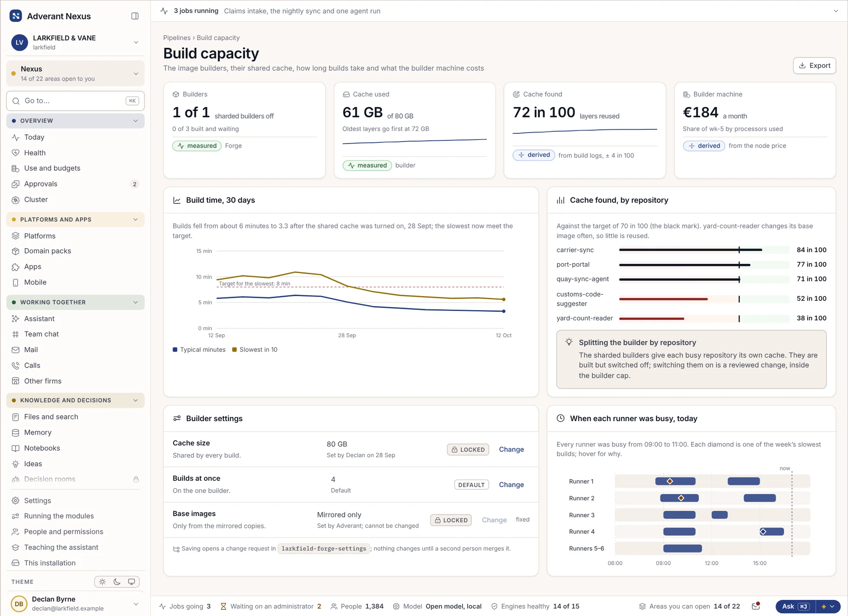Open Running the modules
This screenshot has width=848, height=616.
[75, 516]
